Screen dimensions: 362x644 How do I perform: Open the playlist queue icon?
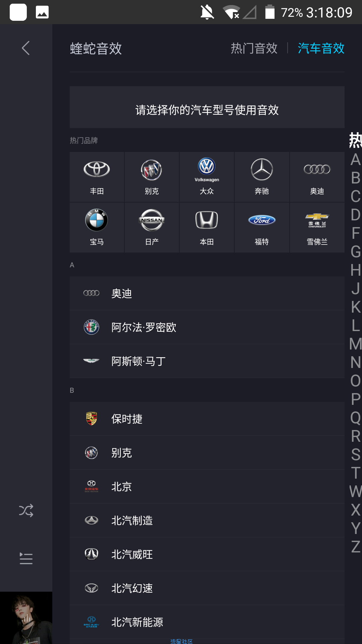tap(26, 558)
